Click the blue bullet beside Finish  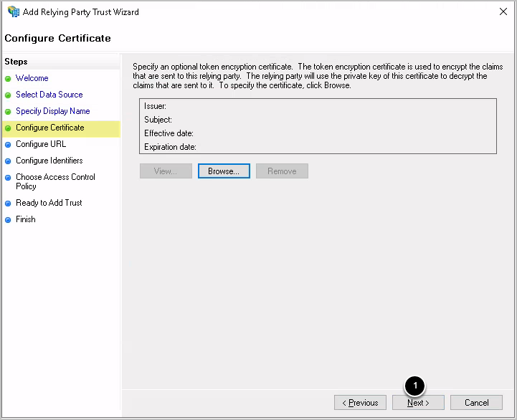pos(8,220)
